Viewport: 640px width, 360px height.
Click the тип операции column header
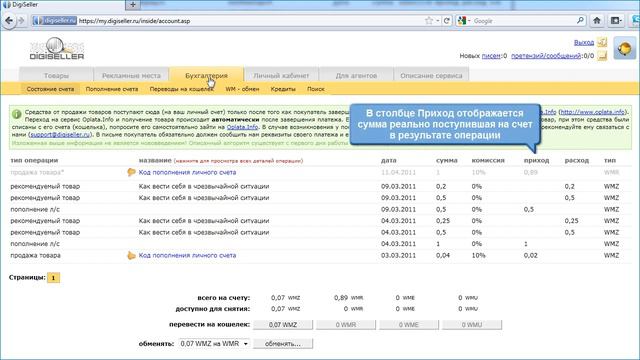(34, 160)
